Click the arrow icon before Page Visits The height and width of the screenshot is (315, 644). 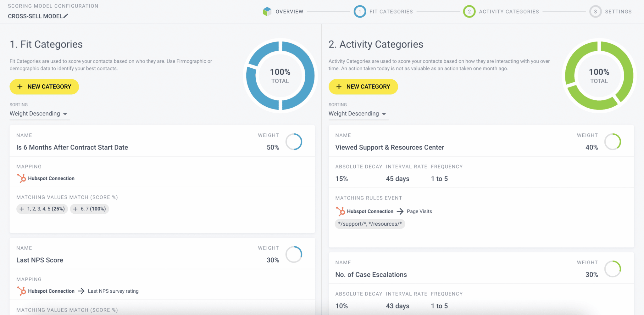[x=400, y=211]
